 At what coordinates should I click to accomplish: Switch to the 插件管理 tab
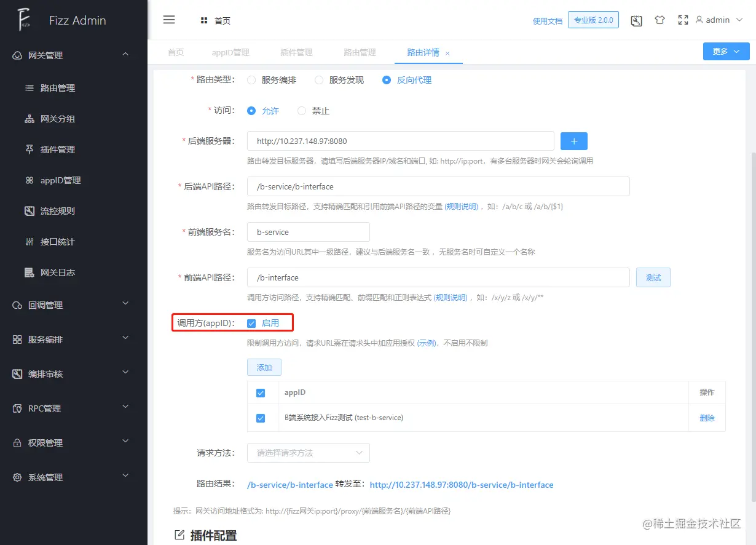296,52
